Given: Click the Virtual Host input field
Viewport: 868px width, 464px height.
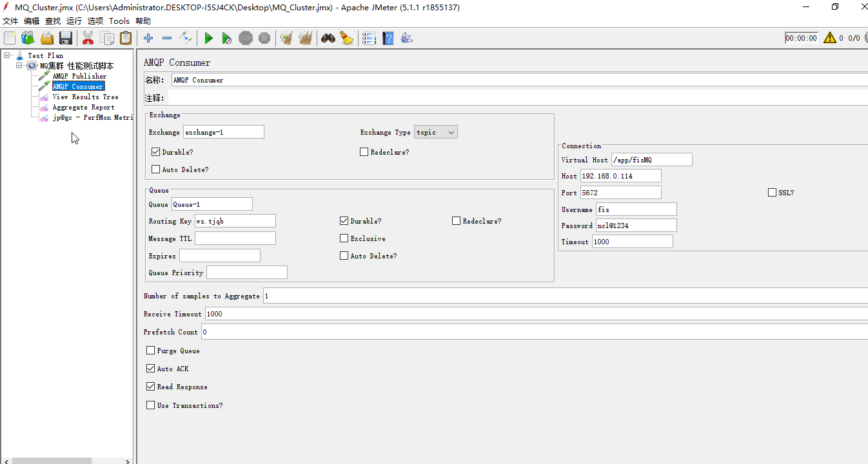Looking at the screenshot, I should 652,160.
